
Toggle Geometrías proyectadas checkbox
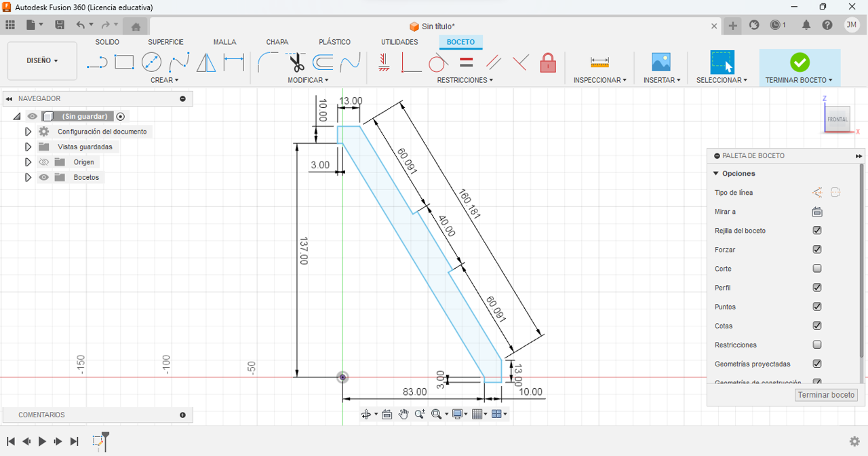[x=817, y=364]
